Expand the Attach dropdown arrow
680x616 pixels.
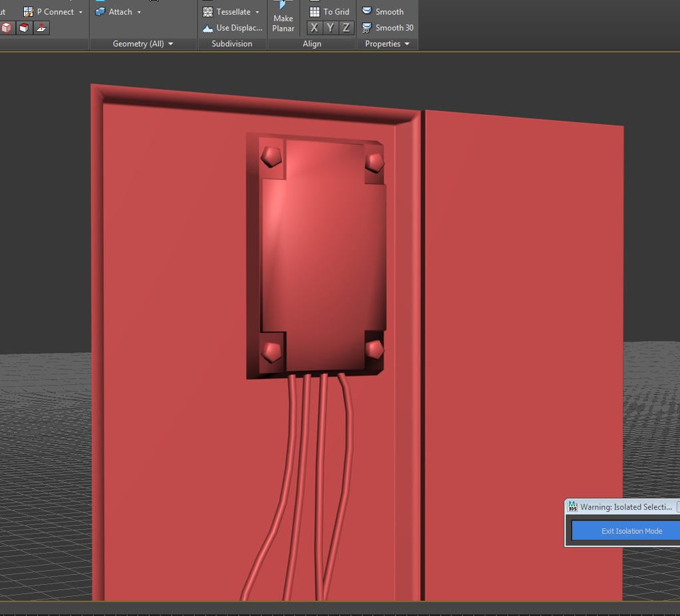140,11
